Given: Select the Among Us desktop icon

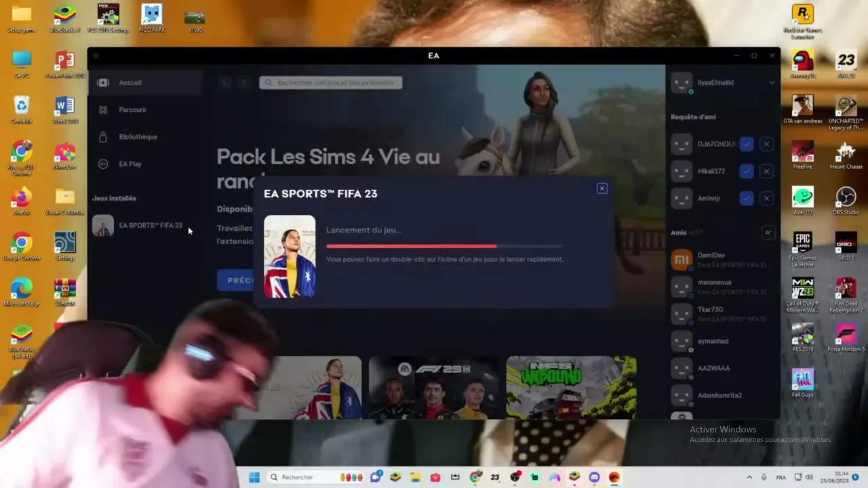Looking at the screenshot, I should 803,64.
